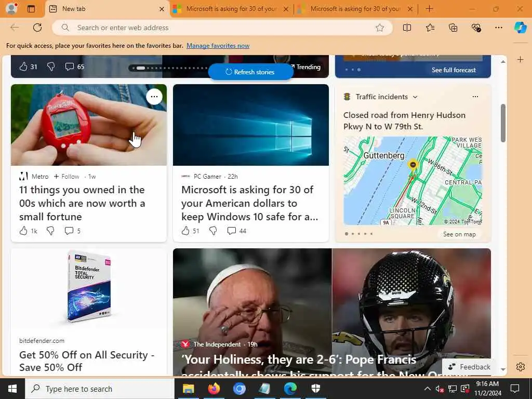Switch to second tab Microsoft is asking
This screenshot has height=399, width=532.
(231, 9)
